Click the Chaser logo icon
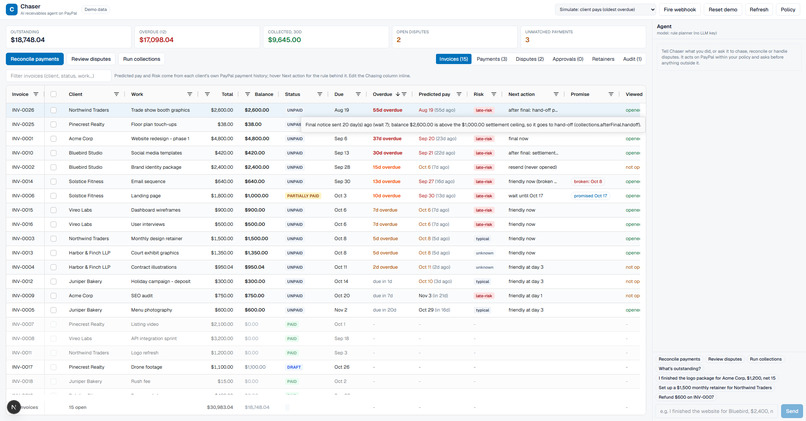The height and width of the screenshot is (421, 806). [x=12, y=9]
